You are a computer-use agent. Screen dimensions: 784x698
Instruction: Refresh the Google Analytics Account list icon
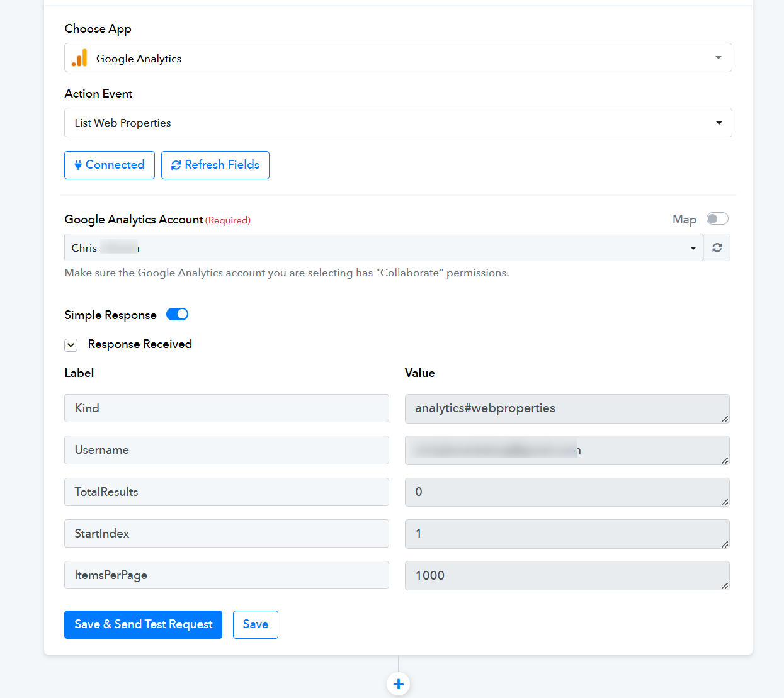(717, 247)
